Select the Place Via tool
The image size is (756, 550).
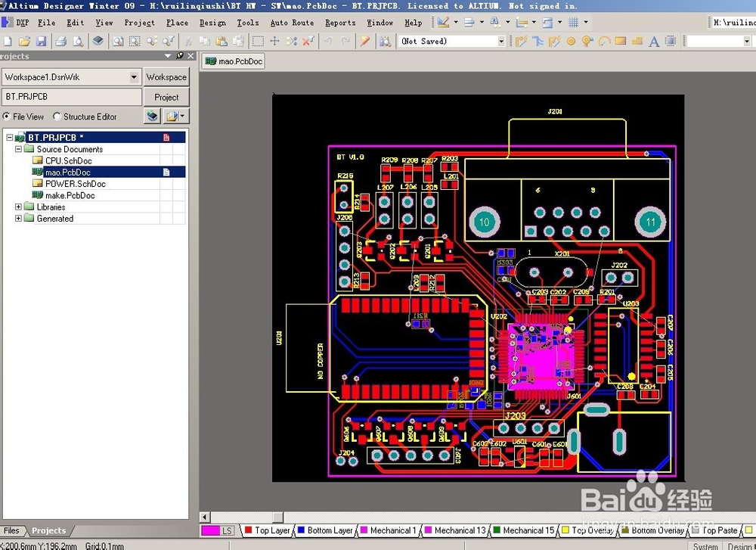point(587,42)
